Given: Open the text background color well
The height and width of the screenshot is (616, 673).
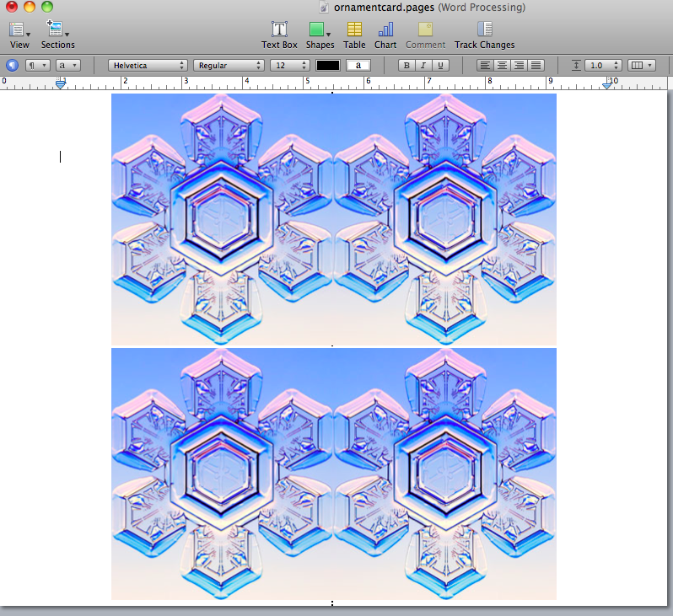Looking at the screenshot, I should tap(358, 65).
